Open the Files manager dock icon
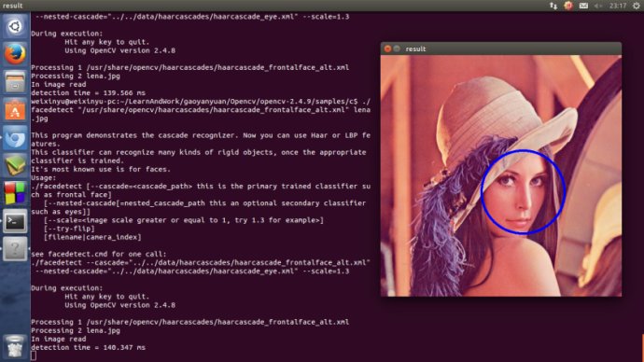Viewport: 644px width, 362px height. pyautogui.click(x=15, y=82)
